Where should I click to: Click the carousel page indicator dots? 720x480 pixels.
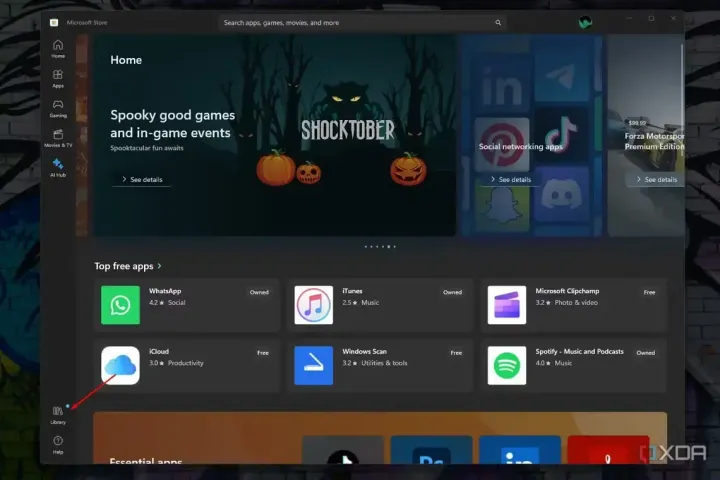[x=380, y=246]
